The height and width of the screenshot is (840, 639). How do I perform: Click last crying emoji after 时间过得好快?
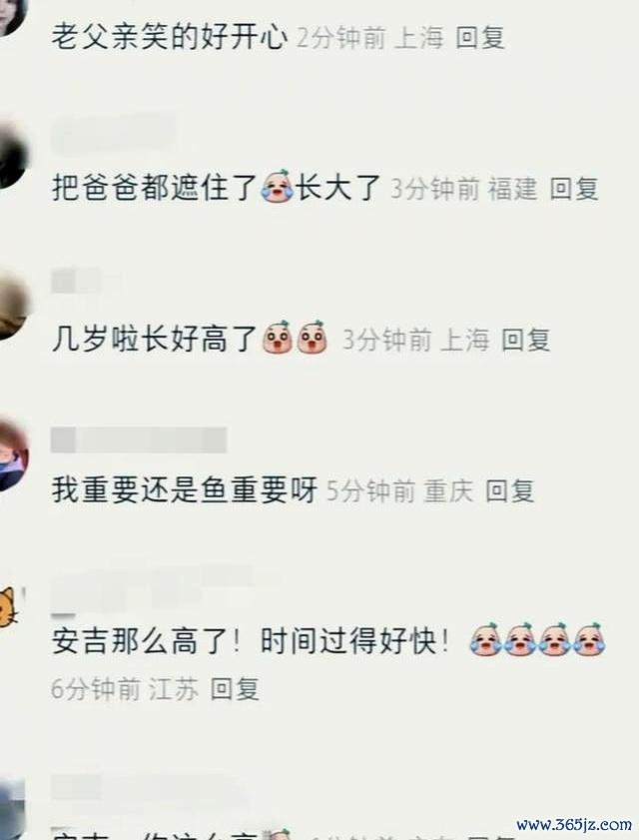(x=589, y=639)
